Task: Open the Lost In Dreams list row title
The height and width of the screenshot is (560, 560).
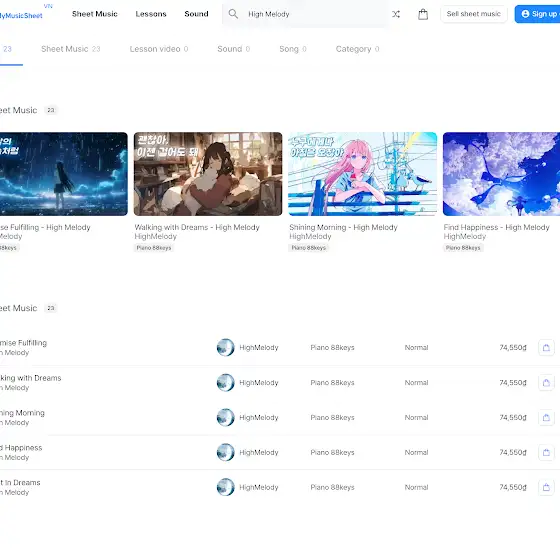Action: 20,482
